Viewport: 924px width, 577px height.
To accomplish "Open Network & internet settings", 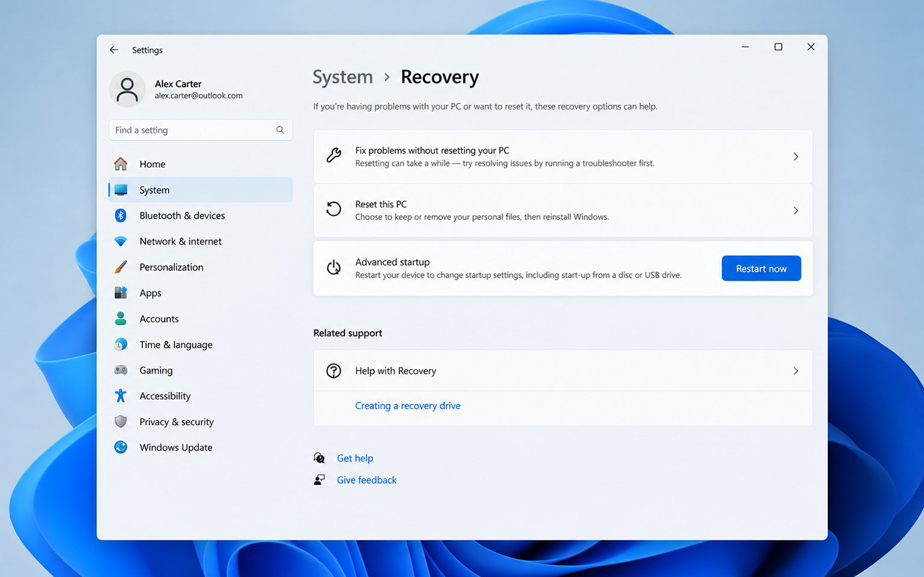I will coord(201,241).
